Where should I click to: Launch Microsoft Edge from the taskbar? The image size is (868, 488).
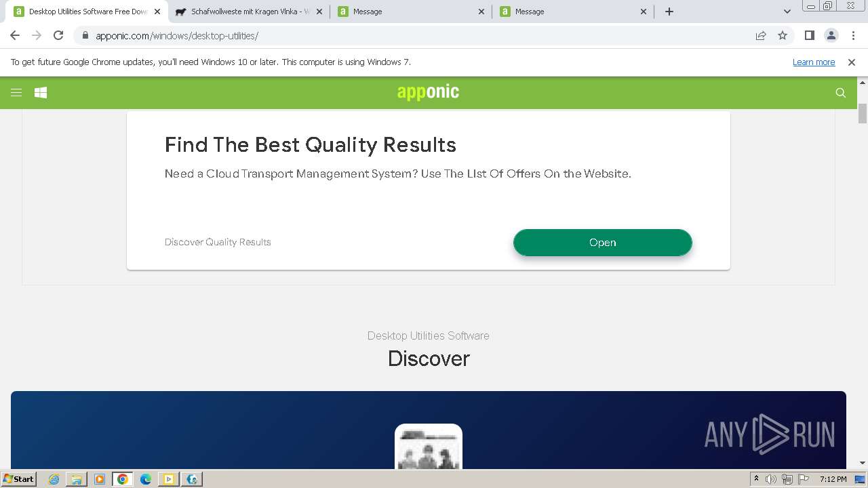click(146, 479)
